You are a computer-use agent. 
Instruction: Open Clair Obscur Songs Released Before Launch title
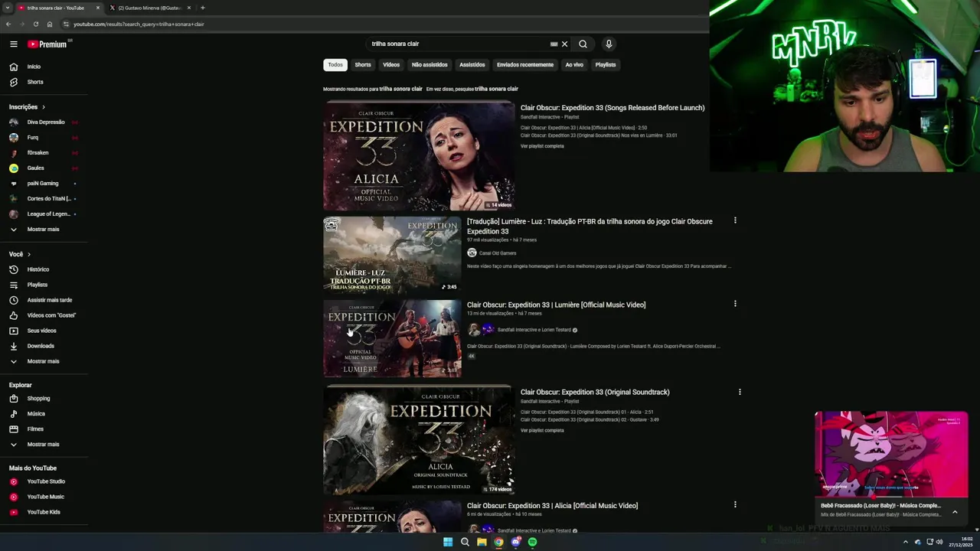(612, 108)
